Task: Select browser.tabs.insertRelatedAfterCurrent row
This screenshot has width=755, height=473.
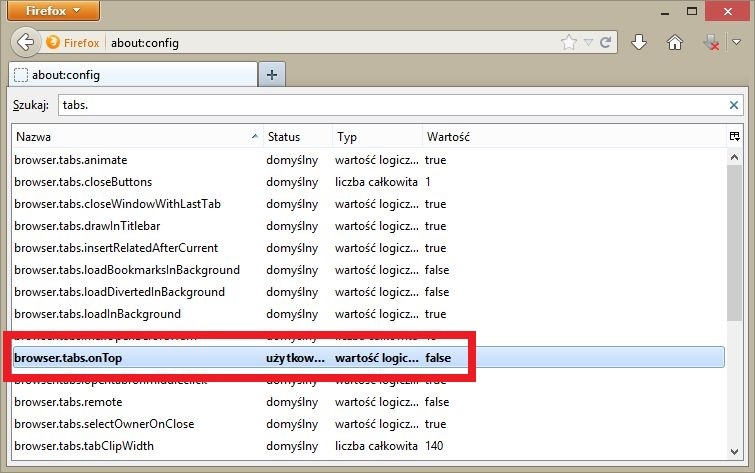Action: [x=368, y=248]
